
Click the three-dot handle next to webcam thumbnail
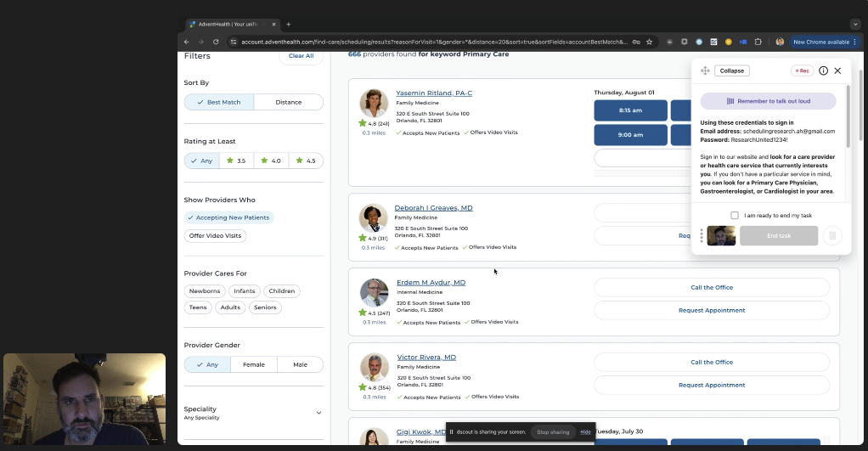coord(702,236)
